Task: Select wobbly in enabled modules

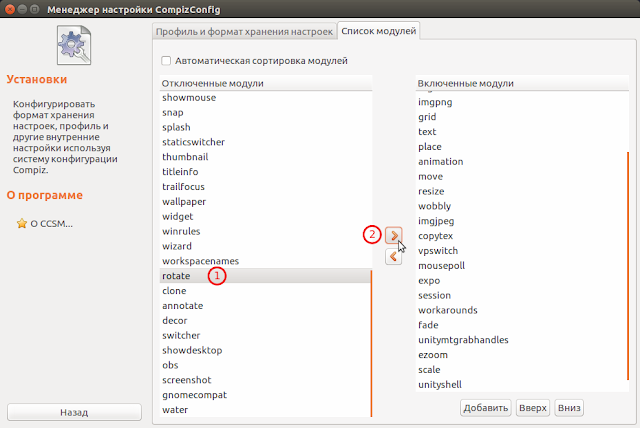Action: coord(521,206)
